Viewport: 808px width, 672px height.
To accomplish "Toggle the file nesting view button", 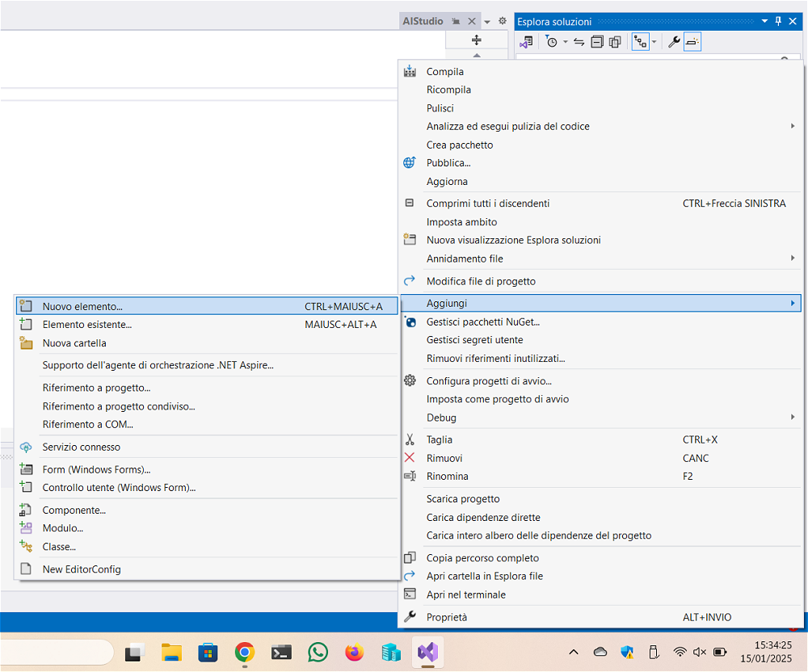I will (x=640, y=42).
